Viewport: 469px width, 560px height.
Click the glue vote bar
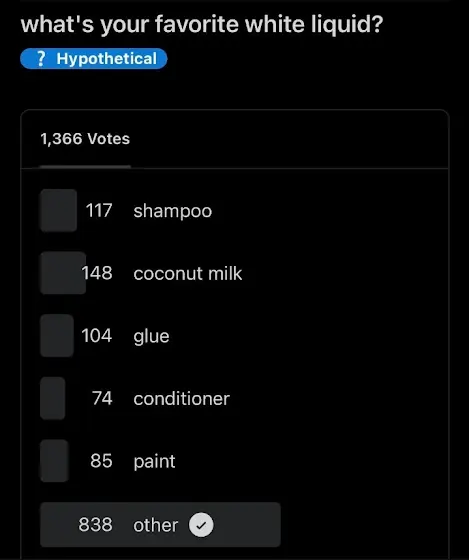click(x=57, y=336)
